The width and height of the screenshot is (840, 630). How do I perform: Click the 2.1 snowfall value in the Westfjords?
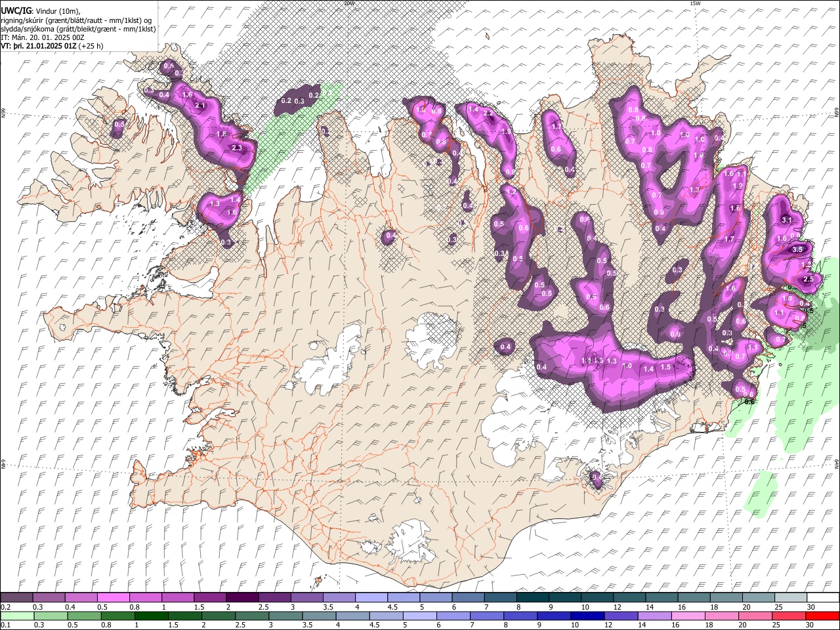pos(201,106)
